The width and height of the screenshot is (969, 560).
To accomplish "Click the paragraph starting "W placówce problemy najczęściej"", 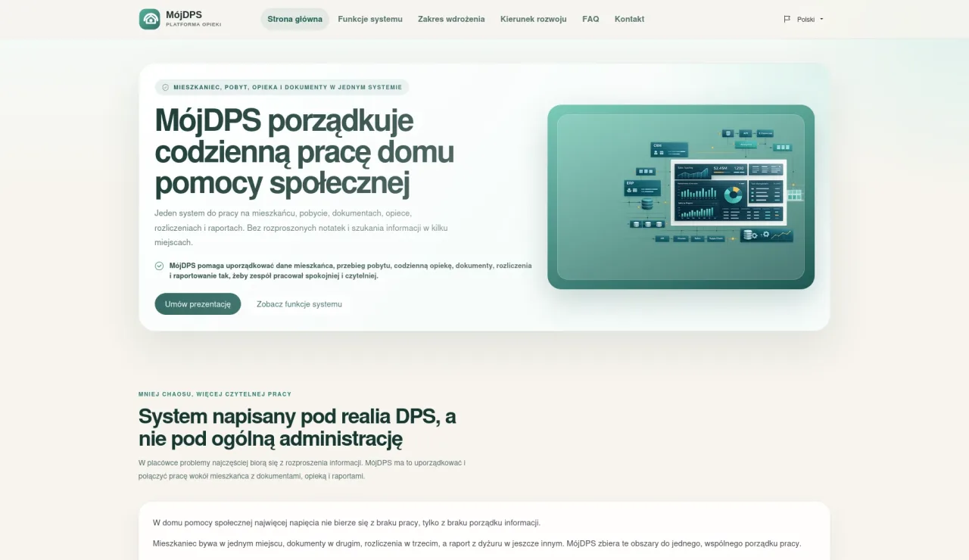I will point(302,469).
